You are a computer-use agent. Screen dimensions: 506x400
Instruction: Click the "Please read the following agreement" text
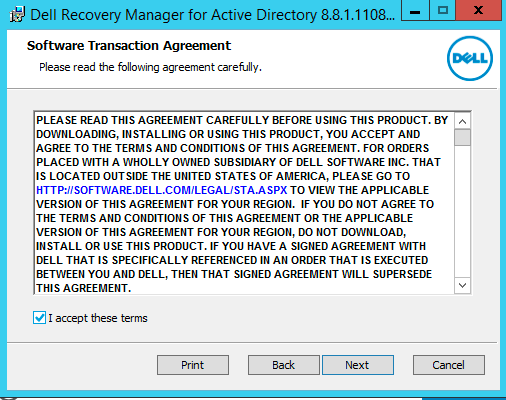click(x=150, y=67)
